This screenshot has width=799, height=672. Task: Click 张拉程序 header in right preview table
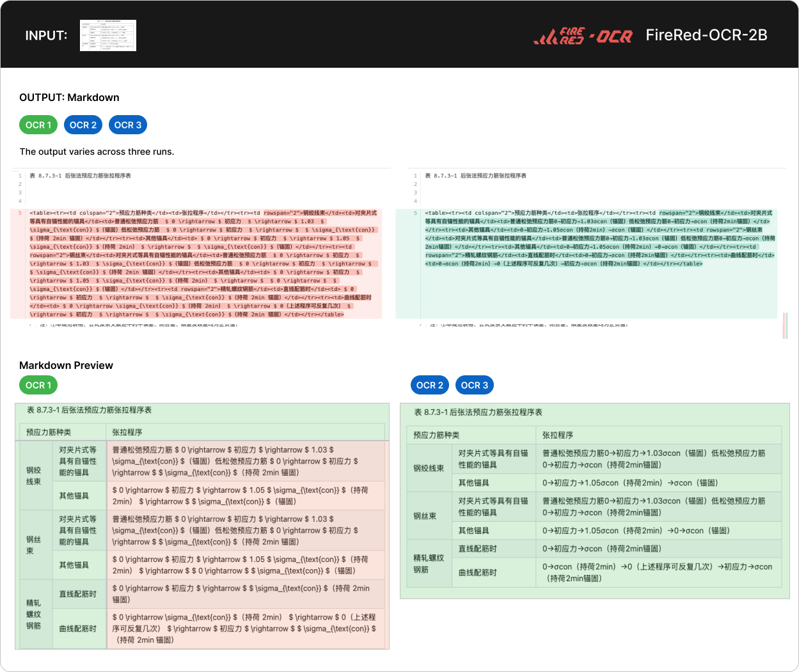click(558, 435)
